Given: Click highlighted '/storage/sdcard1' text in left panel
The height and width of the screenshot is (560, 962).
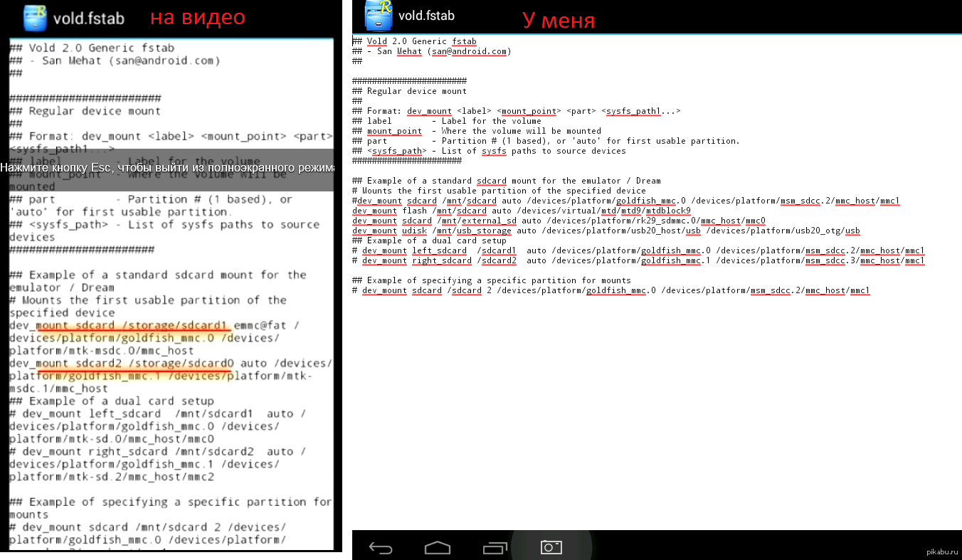Looking at the screenshot, I should (175, 325).
